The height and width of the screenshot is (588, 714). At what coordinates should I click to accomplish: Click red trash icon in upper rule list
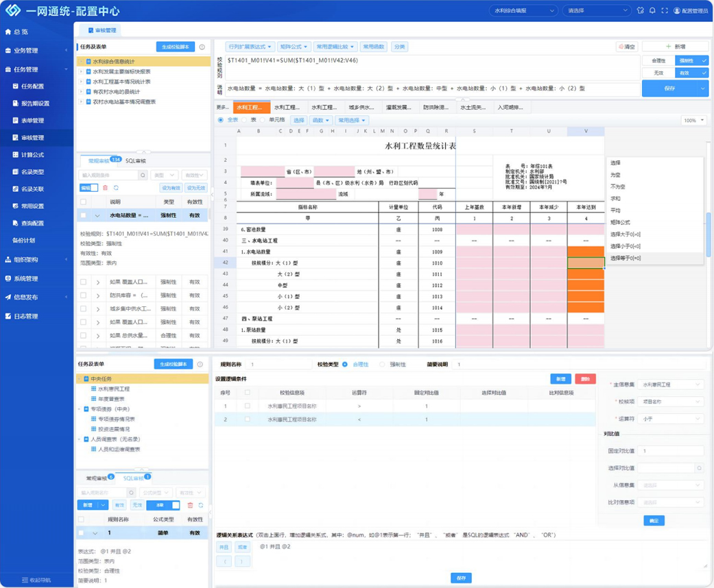[x=105, y=188]
